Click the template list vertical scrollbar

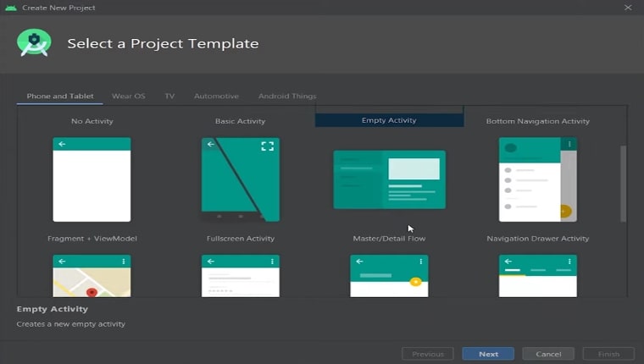(x=623, y=184)
